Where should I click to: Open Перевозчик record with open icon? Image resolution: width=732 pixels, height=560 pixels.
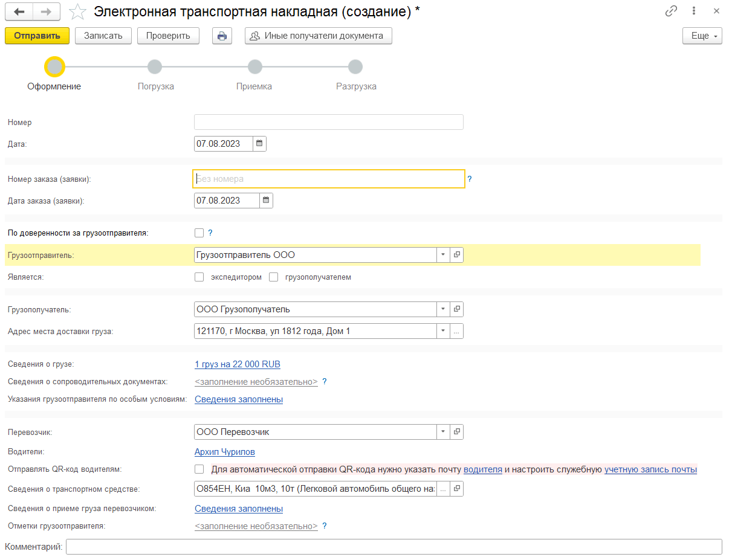[x=457, y=432]
